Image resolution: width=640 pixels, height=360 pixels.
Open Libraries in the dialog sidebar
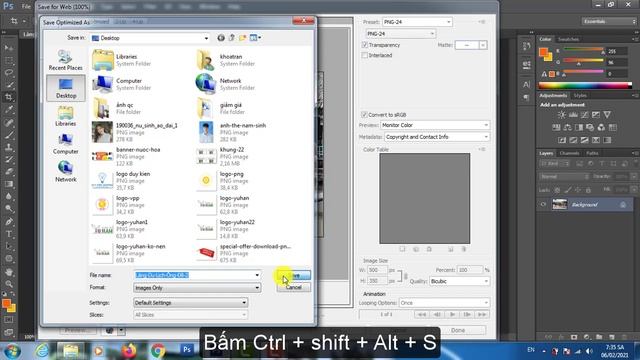pyautogui.click(x=65, y=116)
